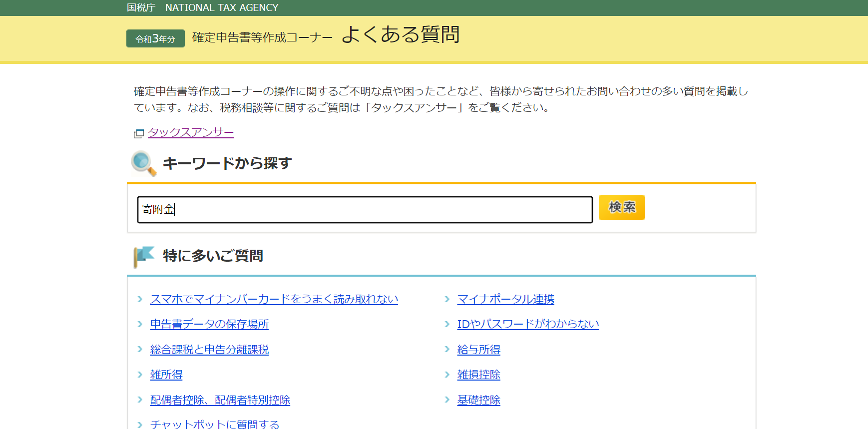Click chevron arrow before 基礎控除

point(447,400)
